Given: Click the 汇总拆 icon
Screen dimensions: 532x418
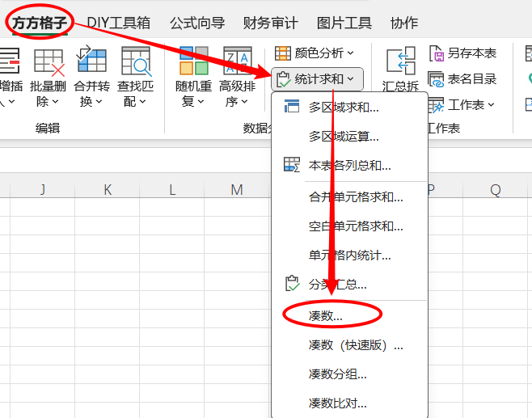Looking at the screenshot, I should pos(401,61).
